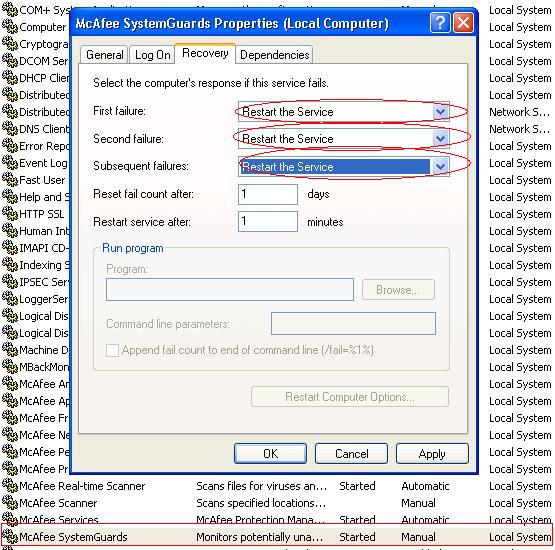Viewport: 555px width, 550px height.
Task: Select the McAfee Scanner service name
Action: pyautogui.click(x=58, y=503)
